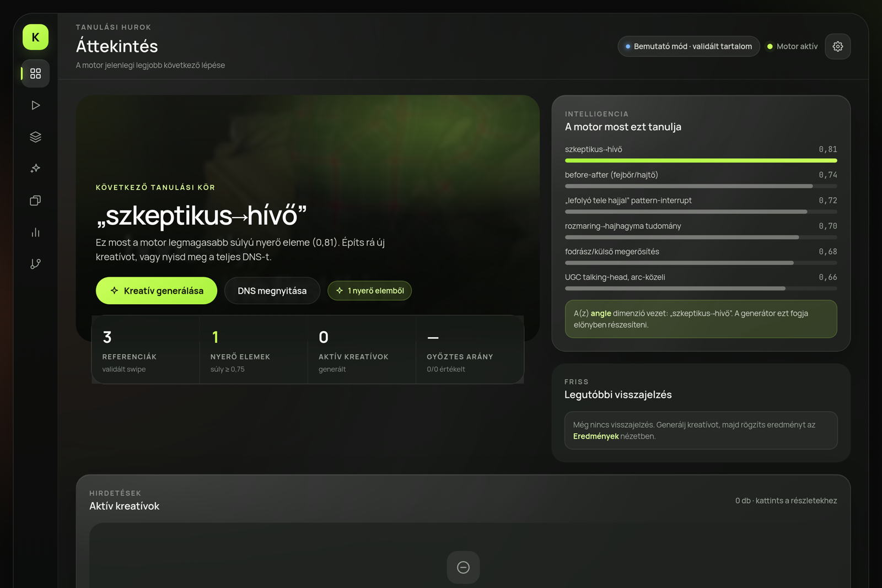Click the 'TANULÁSI HUROK' breadcrumb label
The image size is (882, 588).
click(x=114, y=27)
